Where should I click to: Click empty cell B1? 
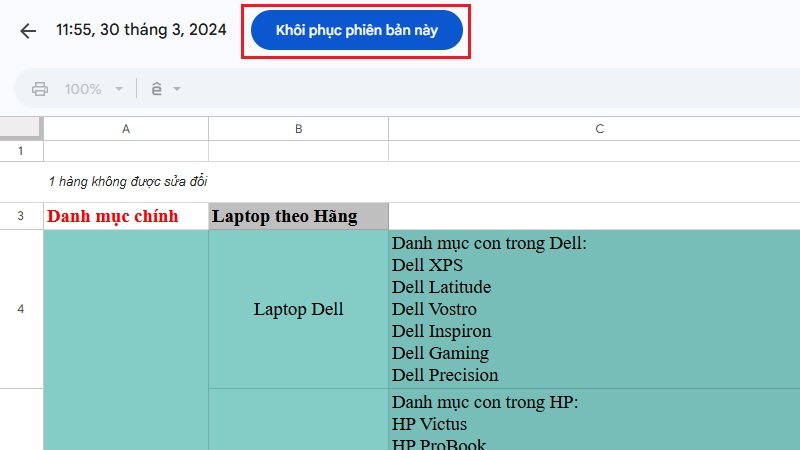298,151
